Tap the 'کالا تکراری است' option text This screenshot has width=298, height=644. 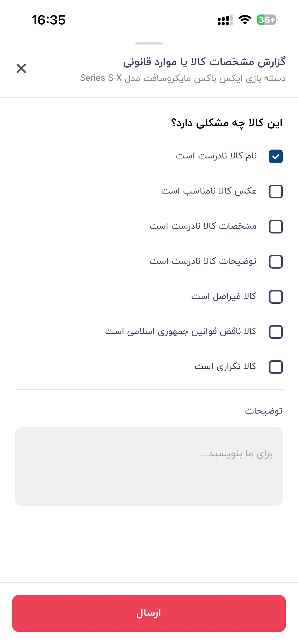point(225,366)
